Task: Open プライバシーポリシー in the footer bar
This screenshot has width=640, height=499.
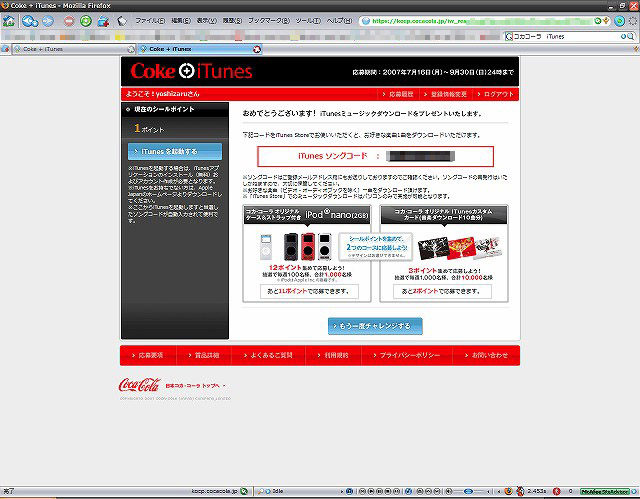Action: 407,355
